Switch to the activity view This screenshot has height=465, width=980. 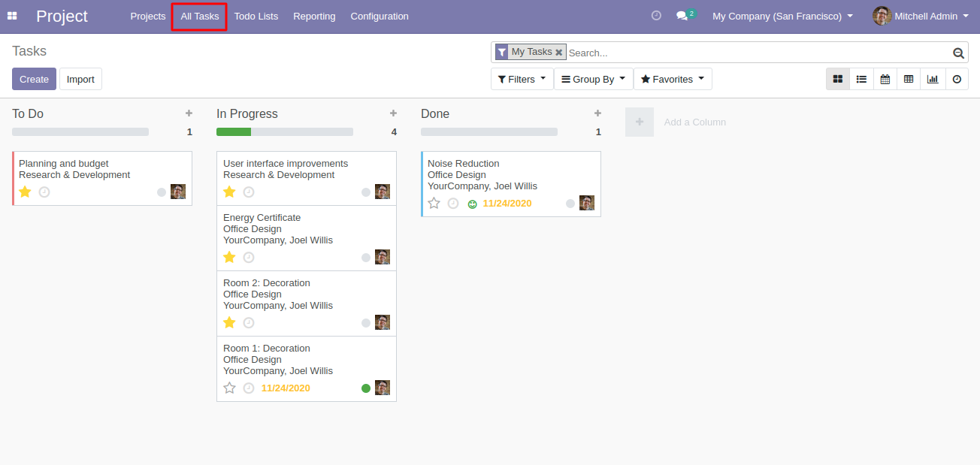point(955,78)
